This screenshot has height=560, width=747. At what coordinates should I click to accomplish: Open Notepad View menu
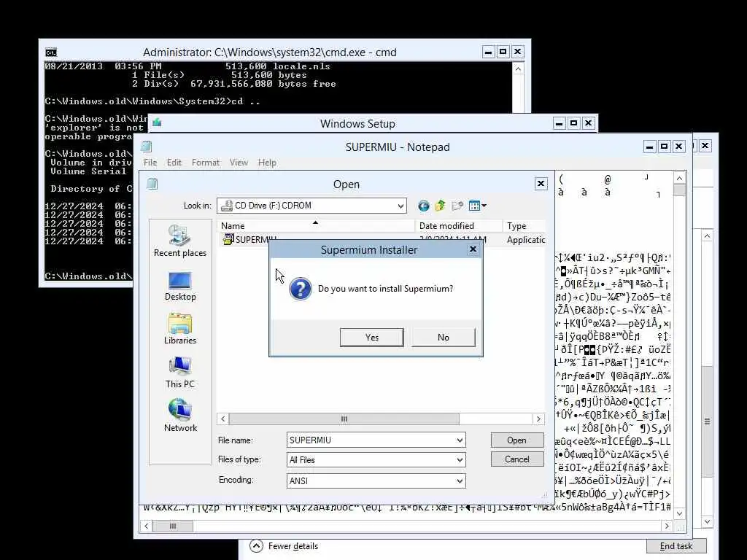pos(239,163)
